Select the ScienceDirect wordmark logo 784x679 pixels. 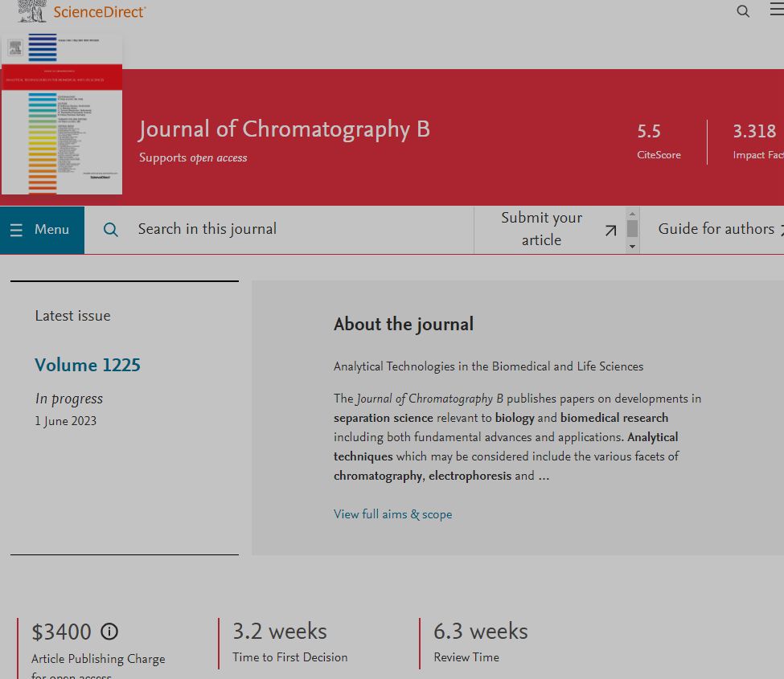(99, 11)
